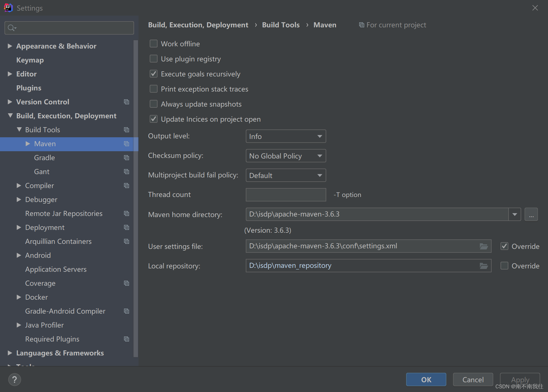The height and width of the screenshot is (392, 548).
Task: Click the help question mark icon
Action: tap(14, 379)
